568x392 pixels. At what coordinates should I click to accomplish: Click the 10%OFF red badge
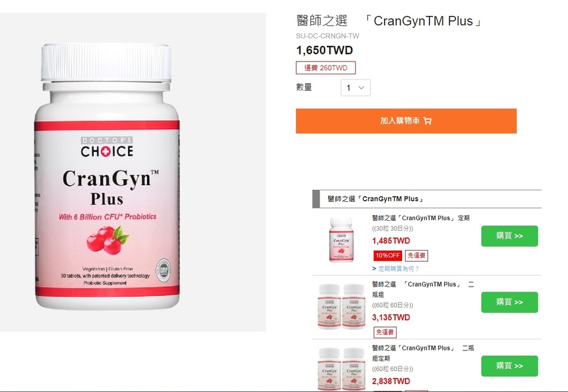pos(388,256)
